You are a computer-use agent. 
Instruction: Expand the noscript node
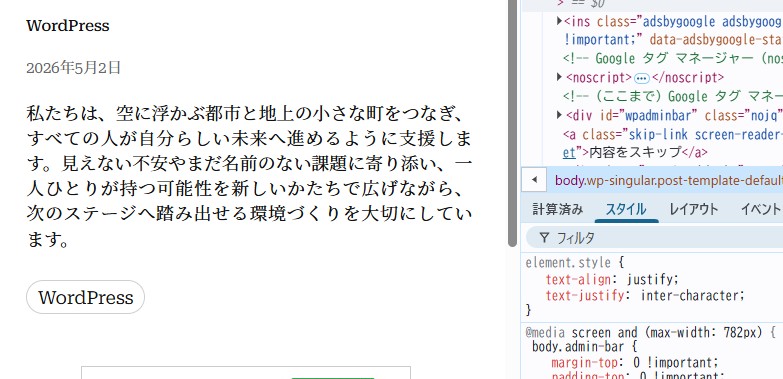(559, 77)
